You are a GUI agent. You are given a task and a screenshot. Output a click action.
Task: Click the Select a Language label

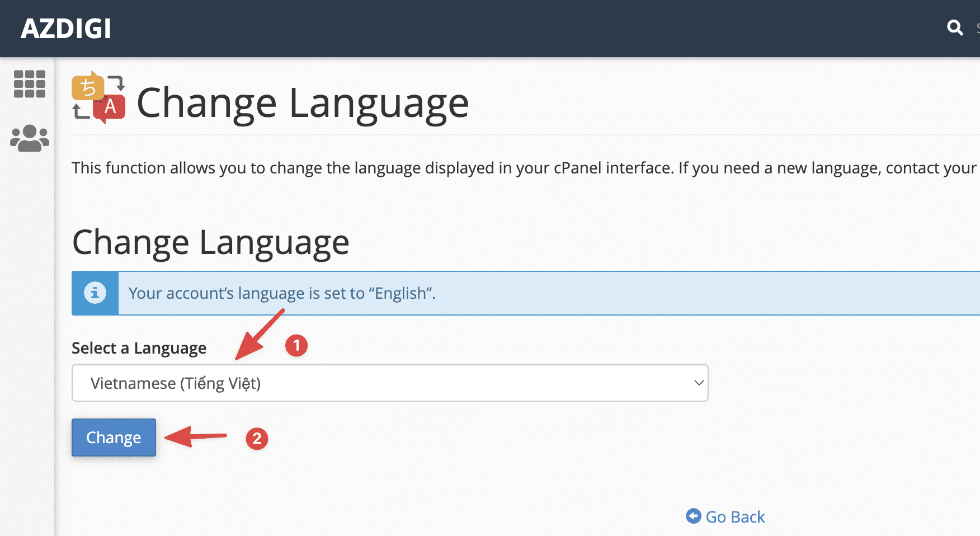[x=139, y=347]
